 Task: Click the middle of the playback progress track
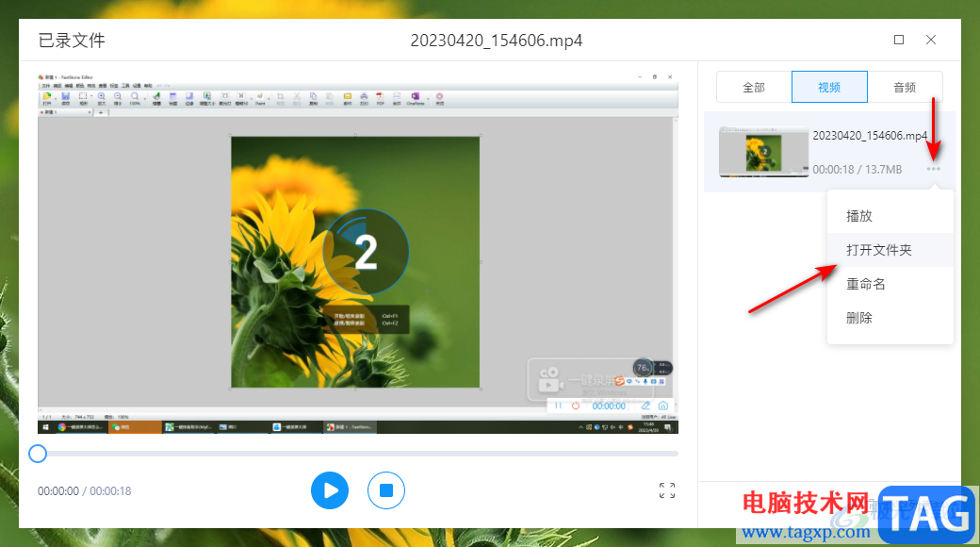click(358, 454)
